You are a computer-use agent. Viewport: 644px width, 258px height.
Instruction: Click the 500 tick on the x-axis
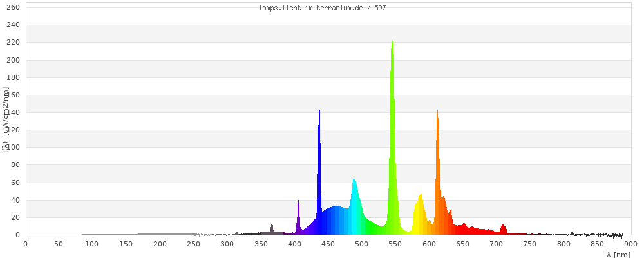(x=362, y=243)
